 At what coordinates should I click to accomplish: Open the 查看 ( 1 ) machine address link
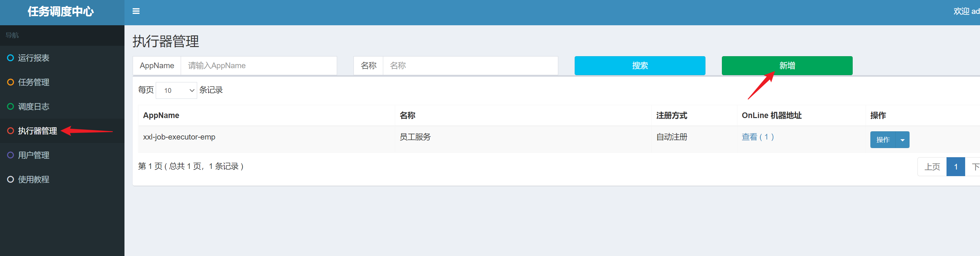(758, 137)
